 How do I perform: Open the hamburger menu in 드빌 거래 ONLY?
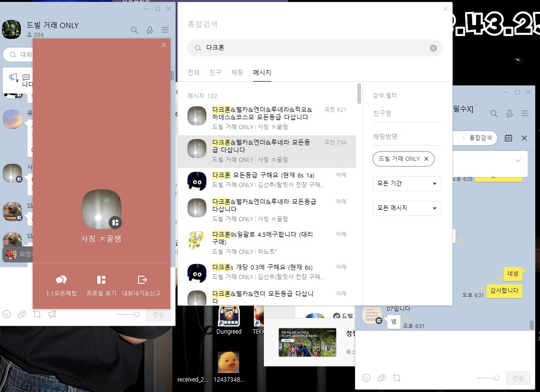[x=165, y=30]
